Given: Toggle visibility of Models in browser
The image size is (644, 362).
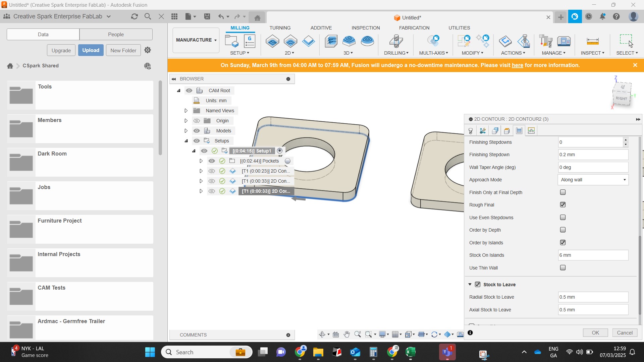Looking at the screenshot, I should [197, 131].
